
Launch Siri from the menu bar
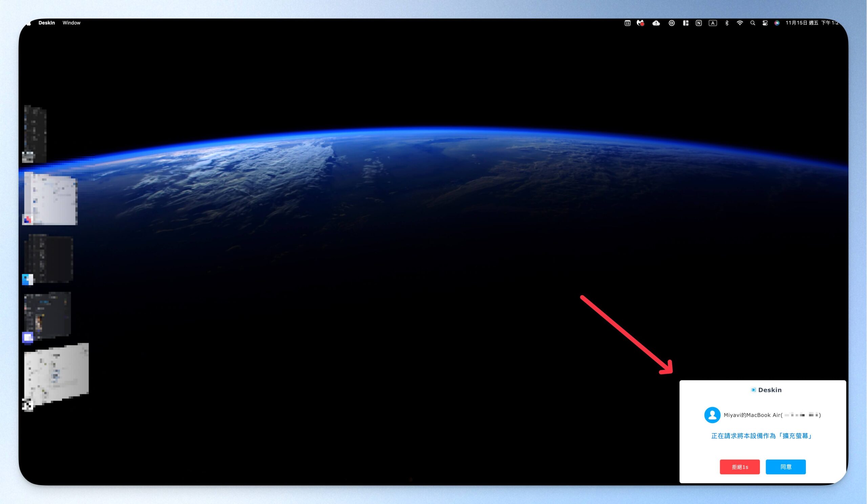click(x=777, y=23)
